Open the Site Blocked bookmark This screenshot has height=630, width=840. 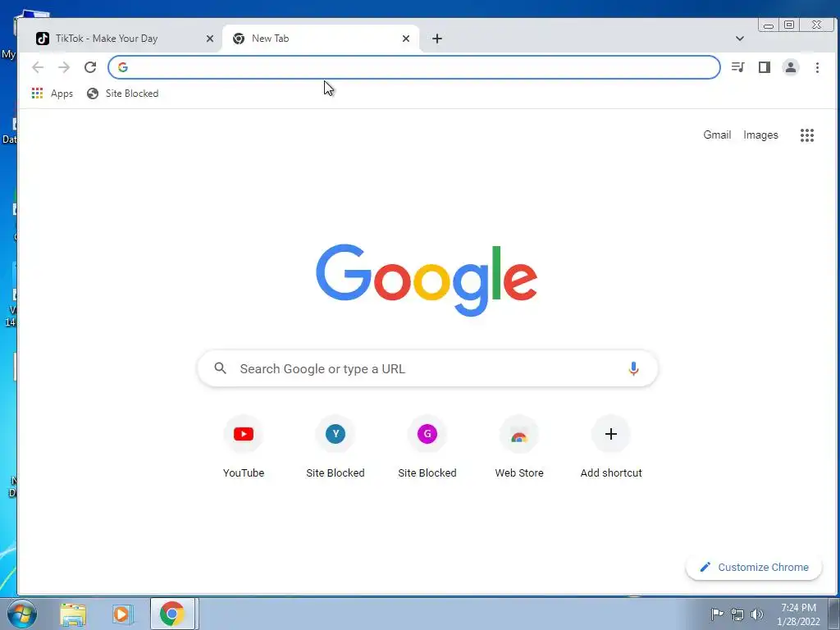pos(123,94)
